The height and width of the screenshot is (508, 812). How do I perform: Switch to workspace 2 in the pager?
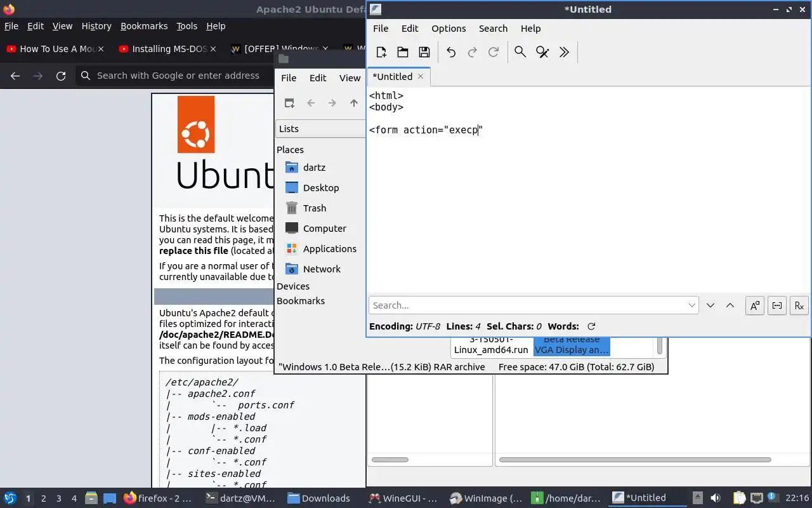[44, 498]
